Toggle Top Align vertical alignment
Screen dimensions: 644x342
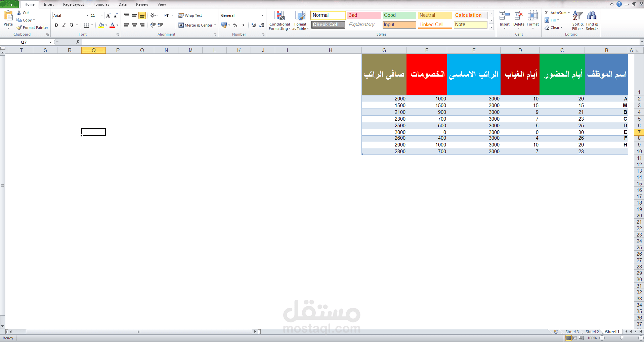(x=127, y=15)
